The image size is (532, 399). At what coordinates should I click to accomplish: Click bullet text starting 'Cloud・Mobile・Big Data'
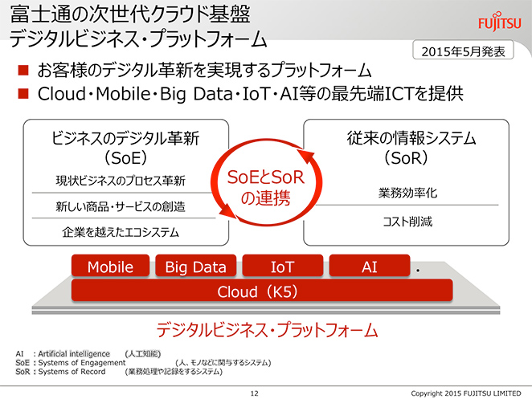click(x=251, y=93)
